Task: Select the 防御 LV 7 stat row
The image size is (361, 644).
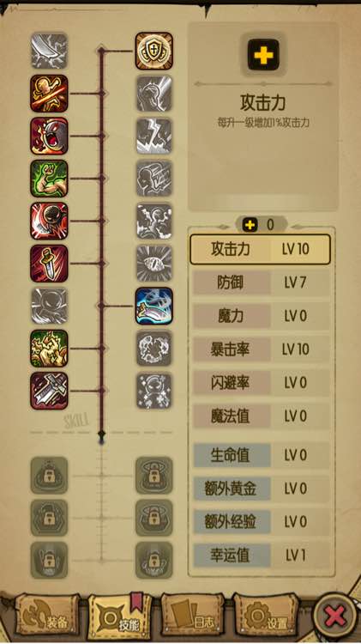Action: [262, 283]
